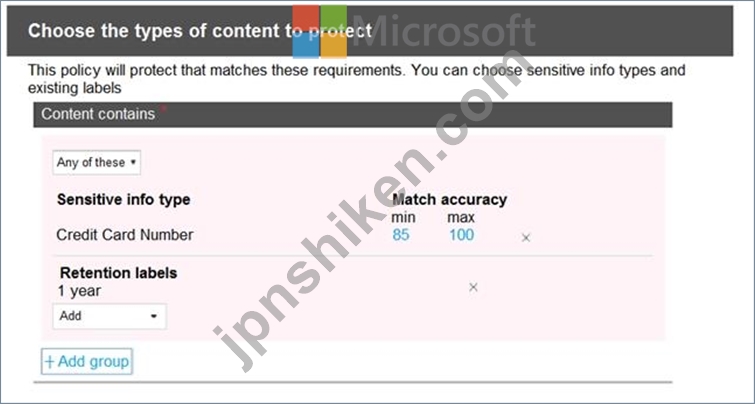Click the Content contains section header
The height and width of the screenshot is (404, 755).
tap(352, 115)
